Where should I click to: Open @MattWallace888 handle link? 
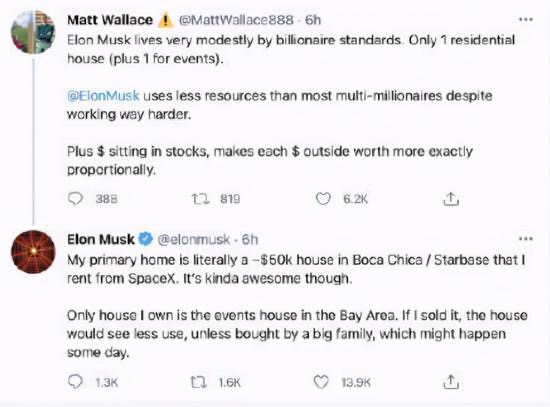pyautogui.click(x=236, y=20)
